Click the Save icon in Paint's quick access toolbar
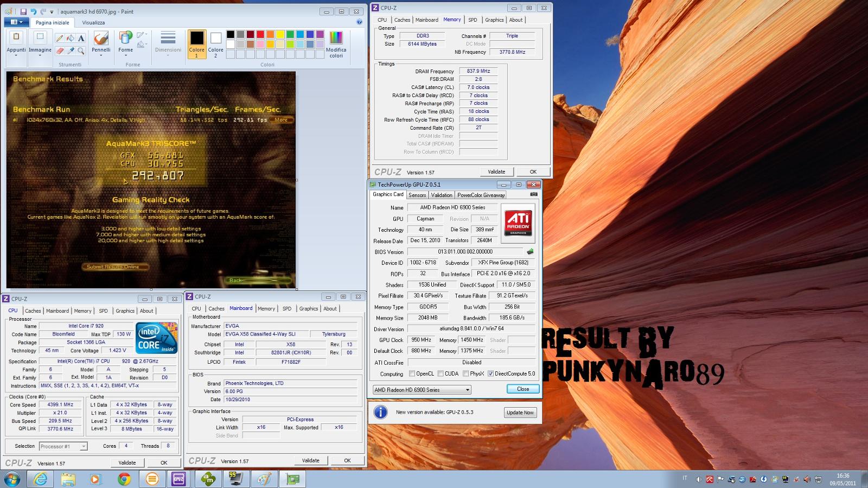The width and height of the screenshot is (868, 488). click(23, 11)
